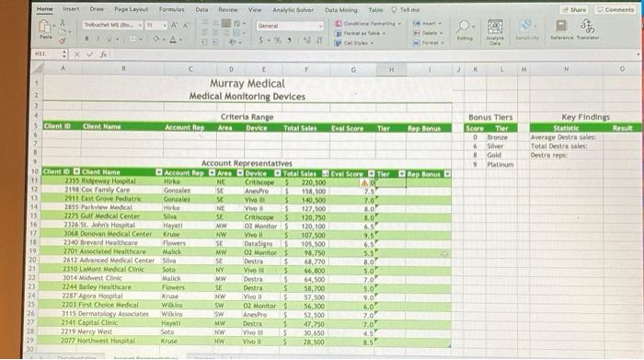Click the Cut scissors icon
The width and height of the screenshot is (644, 360).
[x=63, y=22]
